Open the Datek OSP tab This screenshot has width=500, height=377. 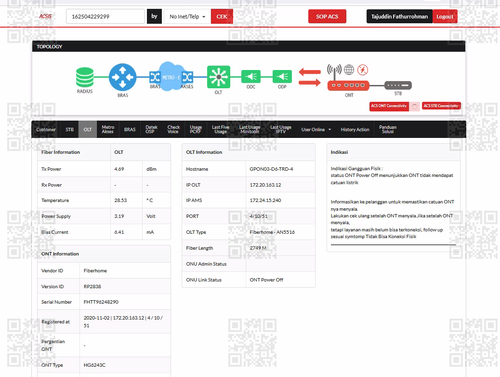pos(151,129)
